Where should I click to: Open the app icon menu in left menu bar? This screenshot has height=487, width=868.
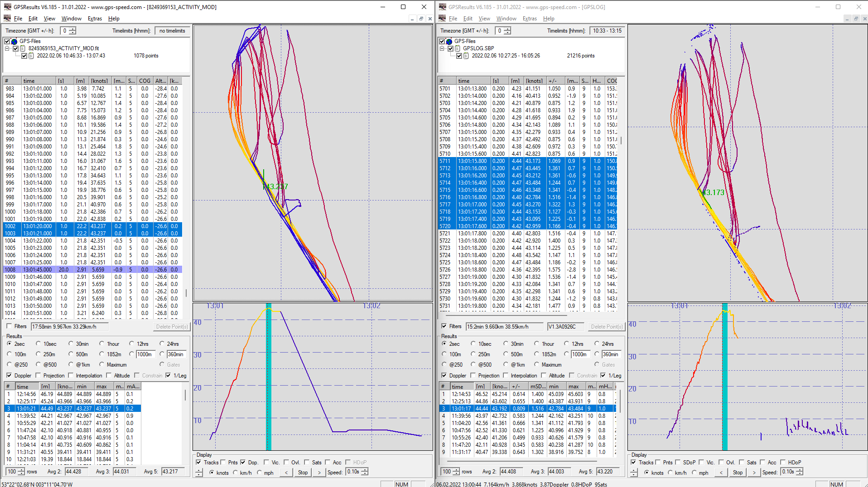[x=7, y=19]
